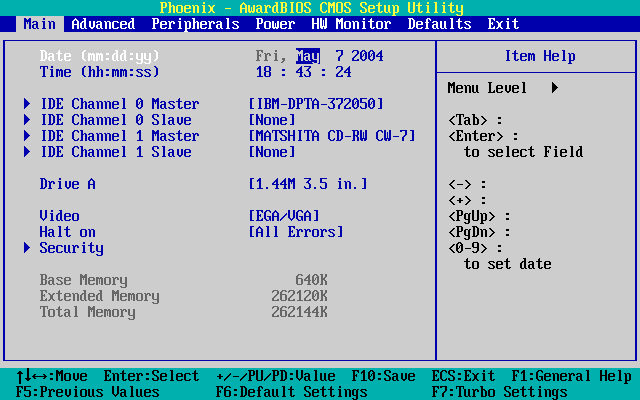Screen dimensions: 640x400
Task: Click the Enter:Select footer hint
Action: (x=151, y=376)
